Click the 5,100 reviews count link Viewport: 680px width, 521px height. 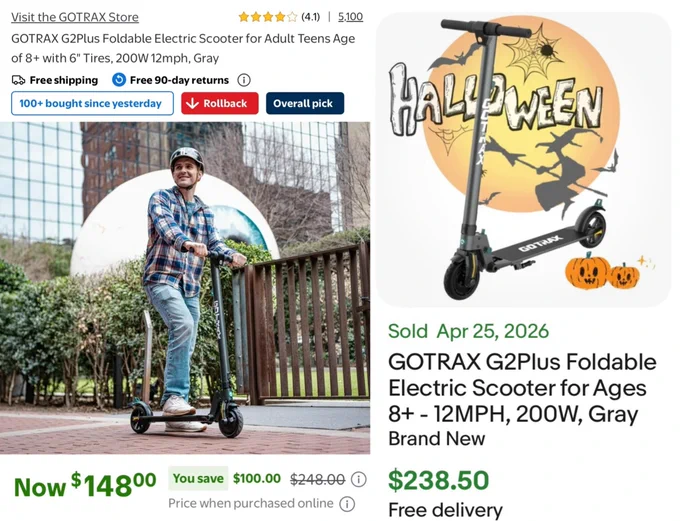pos(350,17)
